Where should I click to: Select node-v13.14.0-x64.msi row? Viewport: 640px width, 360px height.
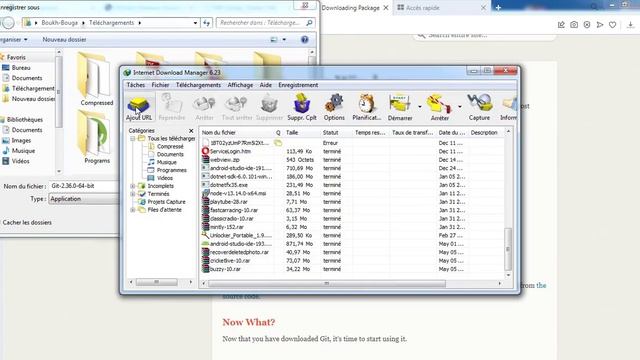coord(353,193)
